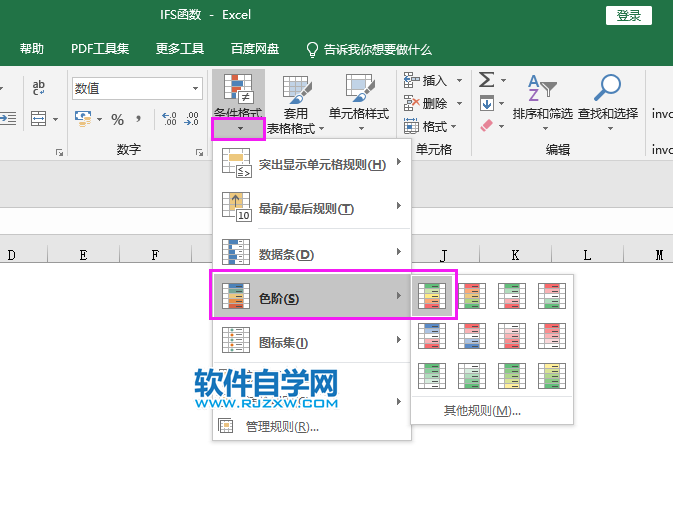Toggle wrap text (ab icon)
The image size is (673, 513).
coord(39,87)
